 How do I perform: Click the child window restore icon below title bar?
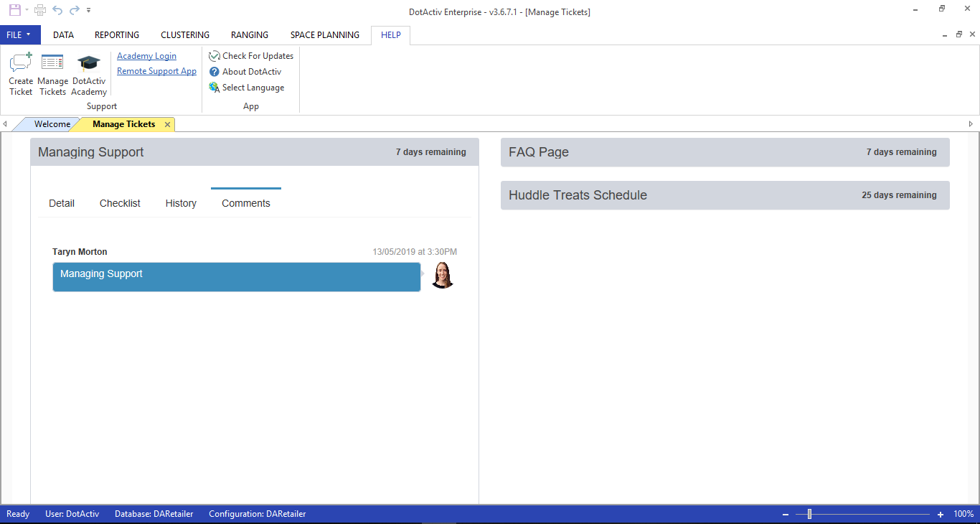(958, 34)
